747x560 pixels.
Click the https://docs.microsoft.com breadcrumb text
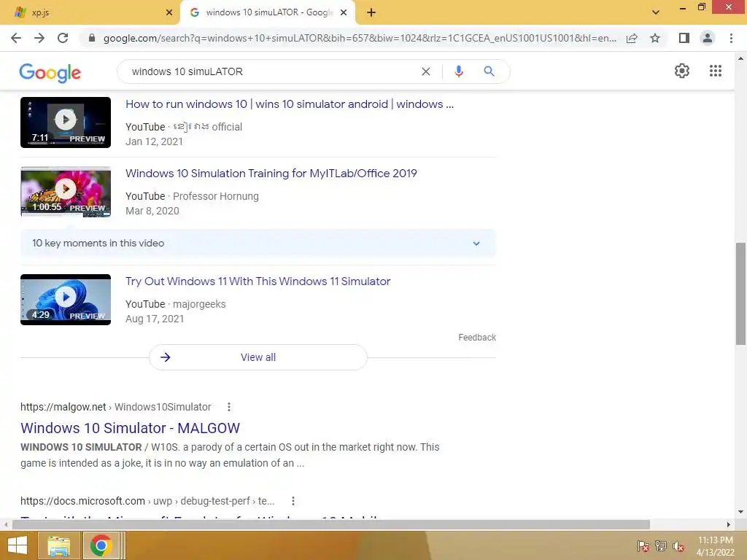coord(82,501)
